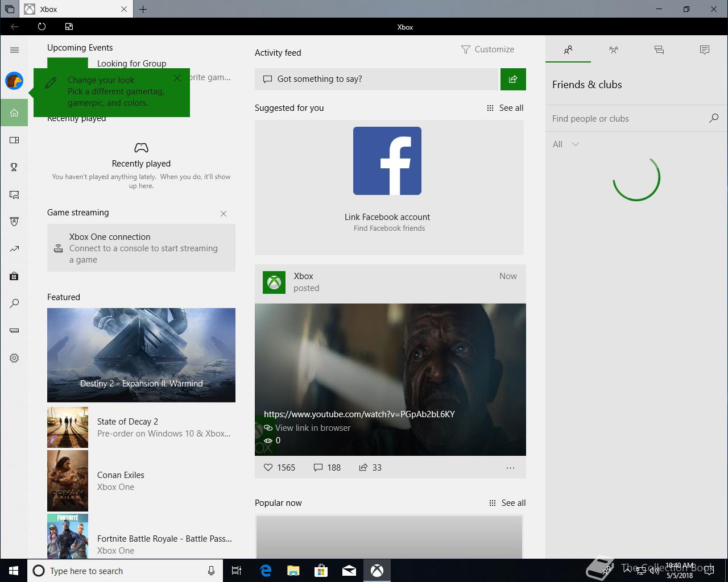
Task: Click the Xbox app icon on taskbar
Action: click(x=377, y=571)
